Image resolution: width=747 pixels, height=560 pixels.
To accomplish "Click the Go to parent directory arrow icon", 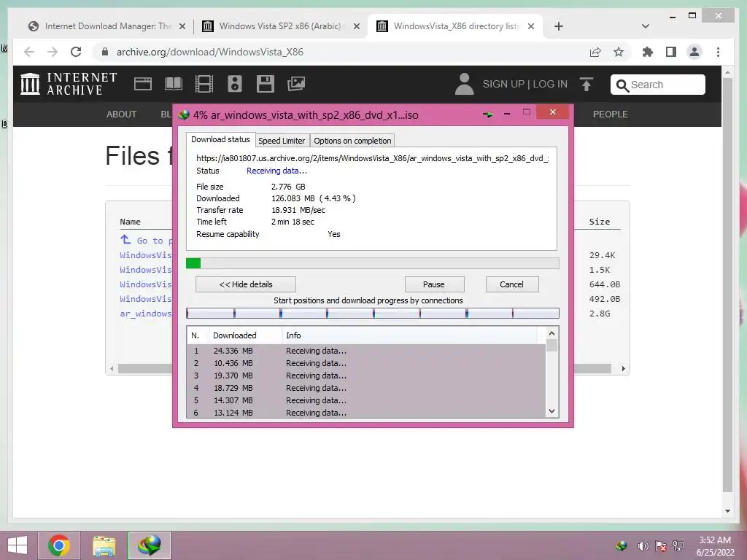I will point(125,239).
